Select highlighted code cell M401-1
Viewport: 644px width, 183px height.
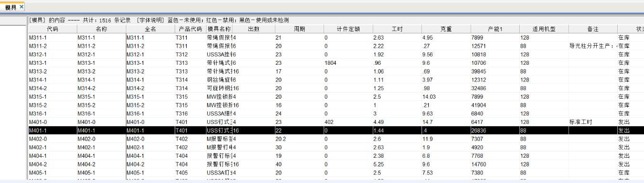point(53,131)
